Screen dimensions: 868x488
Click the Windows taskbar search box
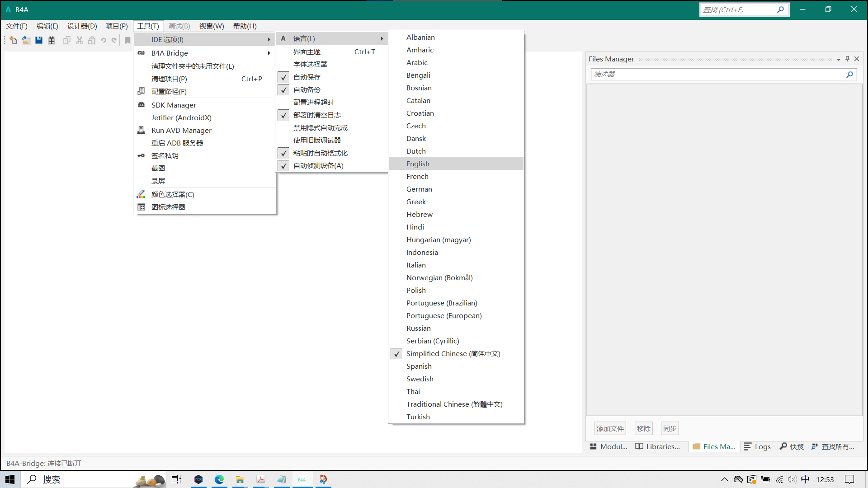[93, 479]
